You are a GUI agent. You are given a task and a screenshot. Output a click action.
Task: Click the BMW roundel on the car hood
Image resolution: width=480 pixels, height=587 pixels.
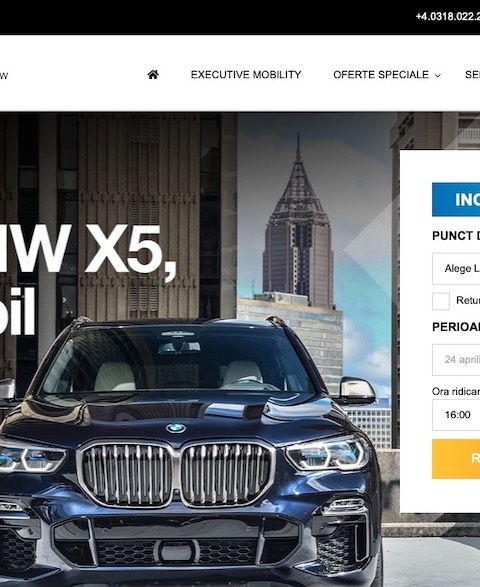click(176, 428)
